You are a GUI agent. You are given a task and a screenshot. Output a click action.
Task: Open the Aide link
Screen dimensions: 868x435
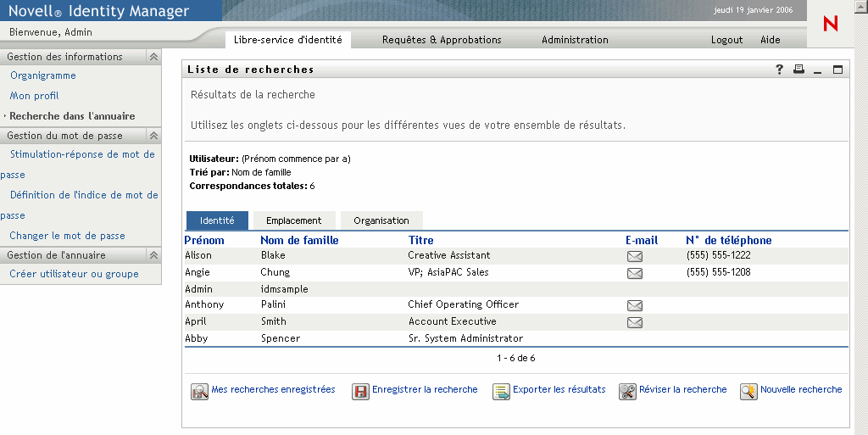point(770,40)
